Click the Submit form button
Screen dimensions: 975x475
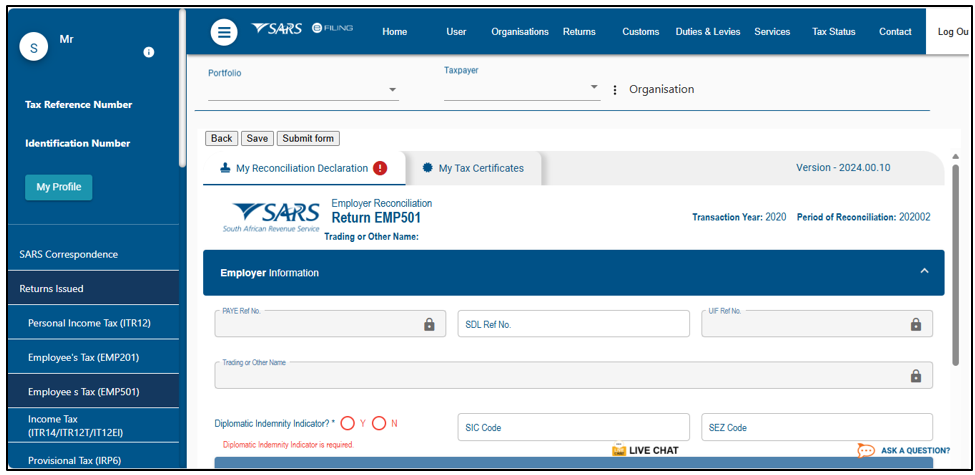(x=308, y=139)
